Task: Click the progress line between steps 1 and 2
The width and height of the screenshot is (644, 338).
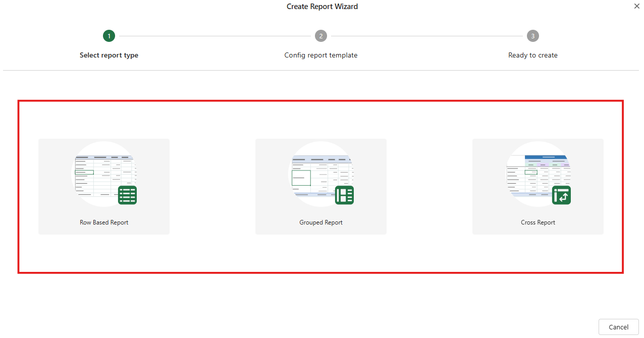Action: coord(215,36)
